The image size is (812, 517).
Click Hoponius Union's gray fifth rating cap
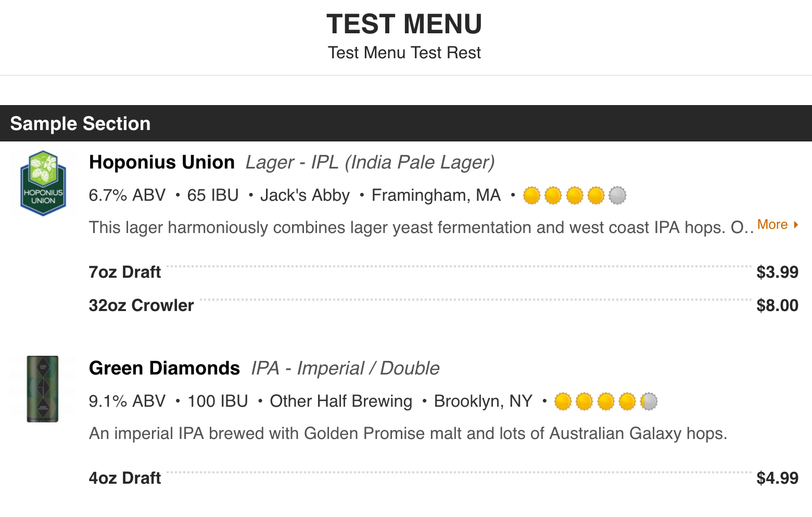pos(617,196)
